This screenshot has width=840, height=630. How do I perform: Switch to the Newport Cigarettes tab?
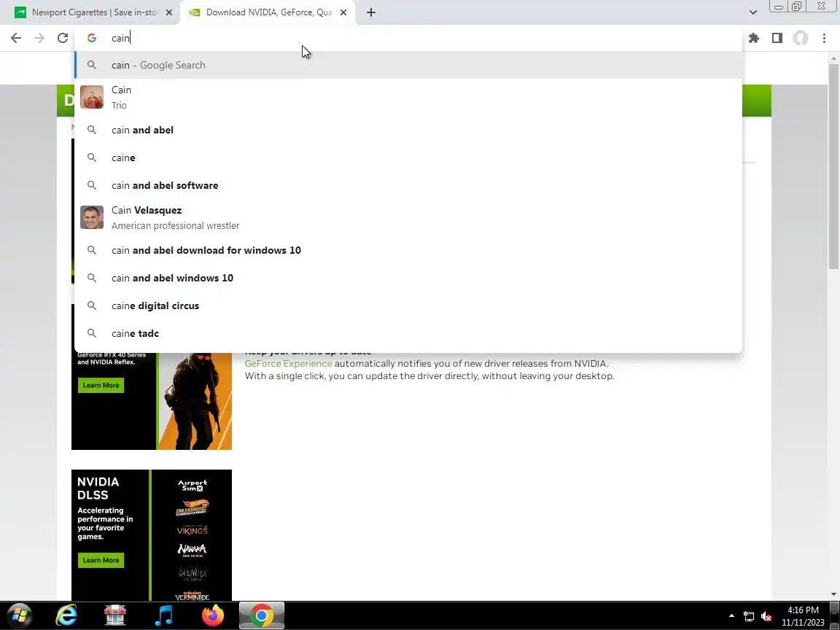(x=91, y=12)
